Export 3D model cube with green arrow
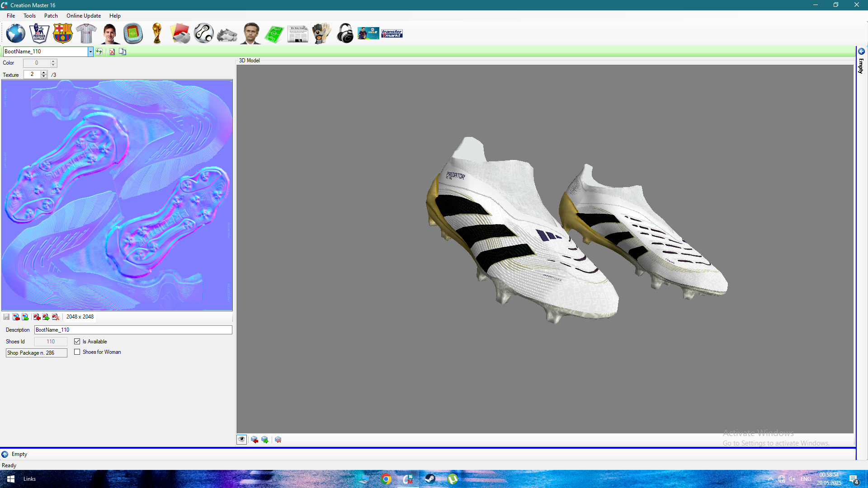The image size is (868, 488). (x=265, y=440)
